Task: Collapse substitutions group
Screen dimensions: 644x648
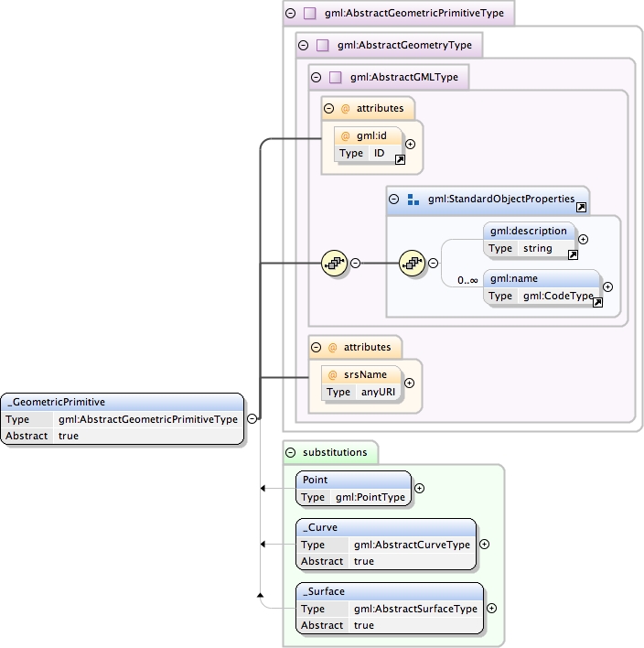Action: pyautogui.click(x=290, y=452)
